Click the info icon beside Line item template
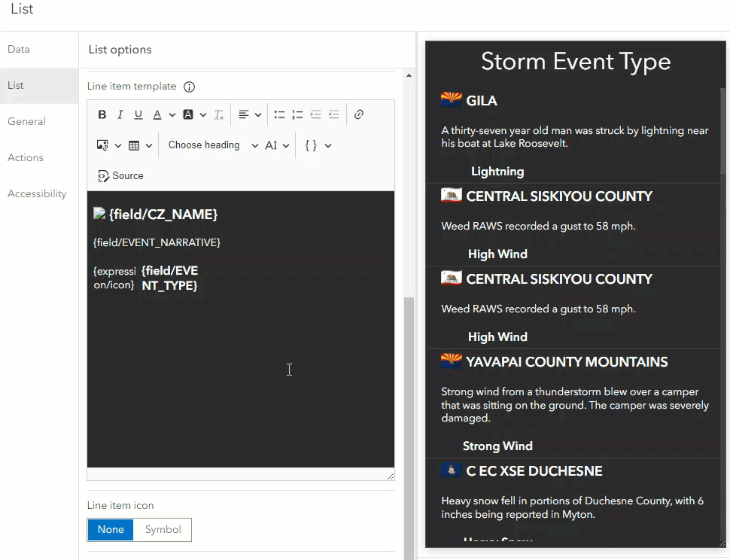 point(189,87)
